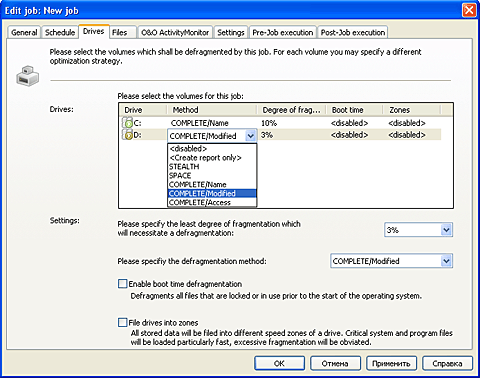The width and height of the screenshot is (480, 378).
Task: Click C: row Zones <disabled> cell
Action: click(407, 123)
